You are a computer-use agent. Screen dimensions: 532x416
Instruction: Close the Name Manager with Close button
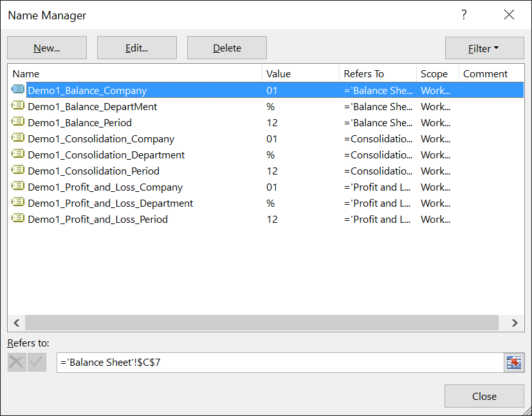(x=484, y=397)
